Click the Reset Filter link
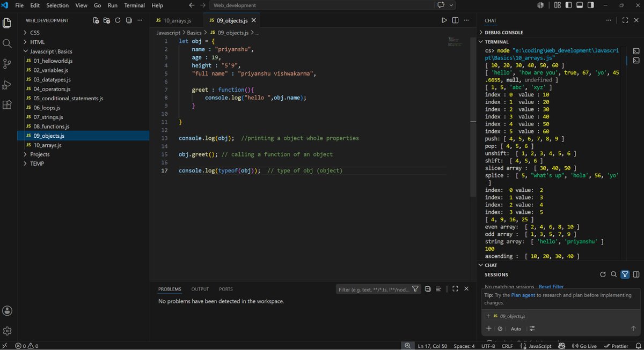This screenshot has height=350, width=644. pos(551,287)
